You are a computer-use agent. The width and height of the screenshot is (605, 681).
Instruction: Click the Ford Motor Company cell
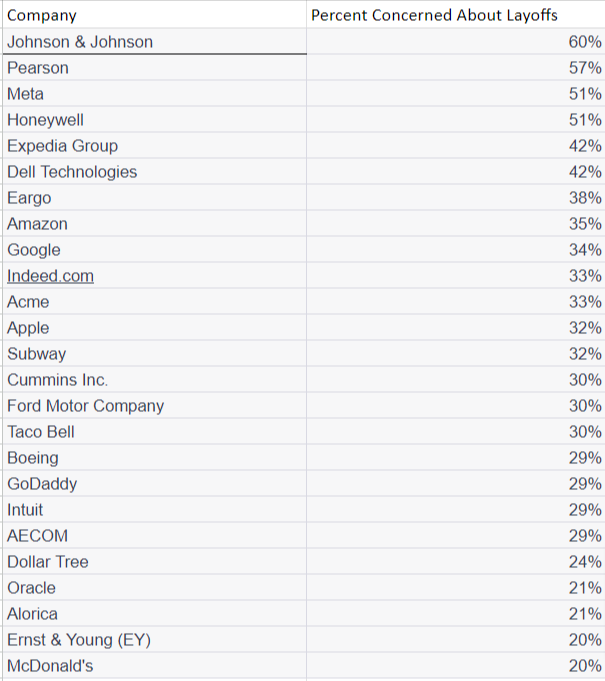click(x=85, y=406)
